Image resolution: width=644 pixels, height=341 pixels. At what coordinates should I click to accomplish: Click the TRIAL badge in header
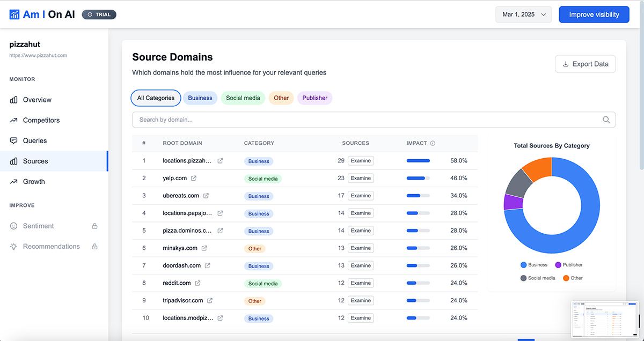[x=99, y=14]
